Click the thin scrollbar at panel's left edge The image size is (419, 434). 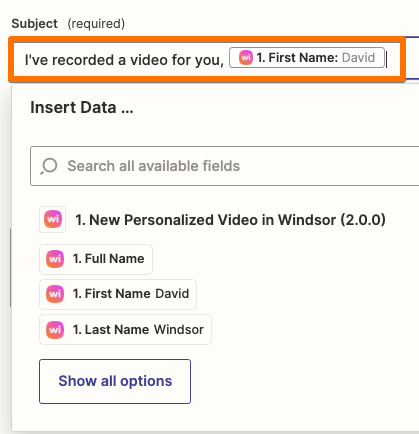(10, 268)
